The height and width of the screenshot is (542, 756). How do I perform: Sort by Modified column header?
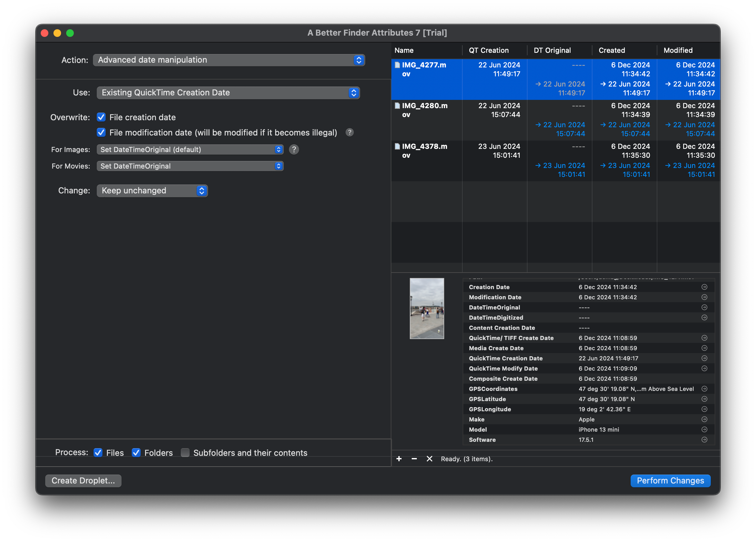678,50
